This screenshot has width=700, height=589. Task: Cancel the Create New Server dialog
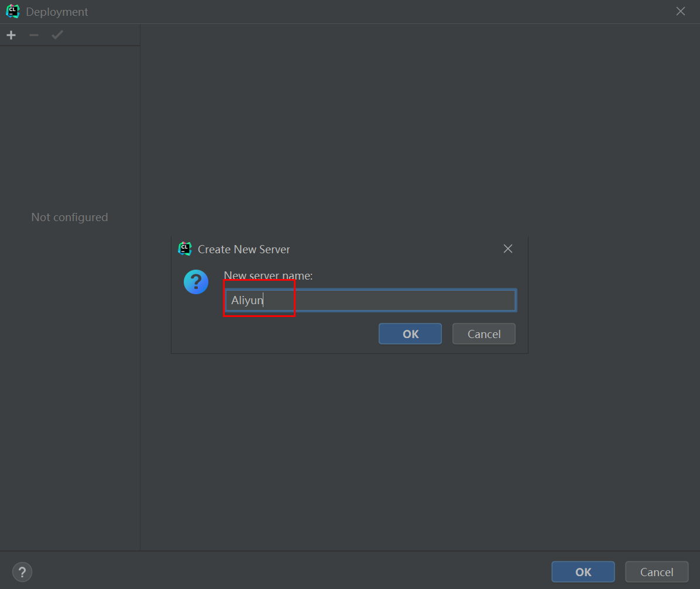(484, 334)
